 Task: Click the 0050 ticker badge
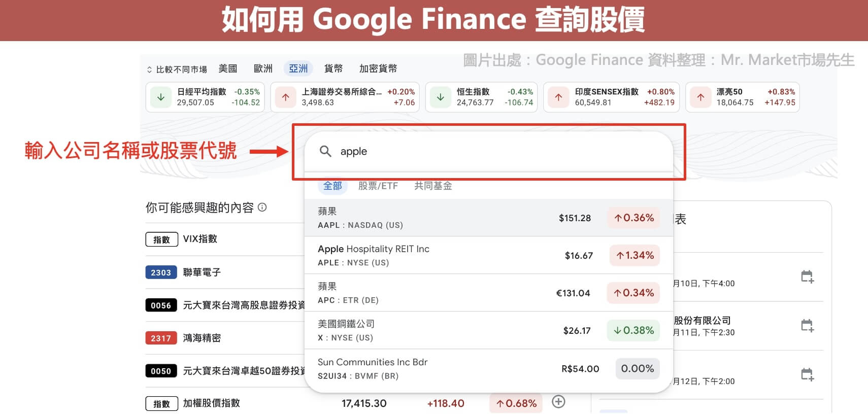click(x=161, y=371)
